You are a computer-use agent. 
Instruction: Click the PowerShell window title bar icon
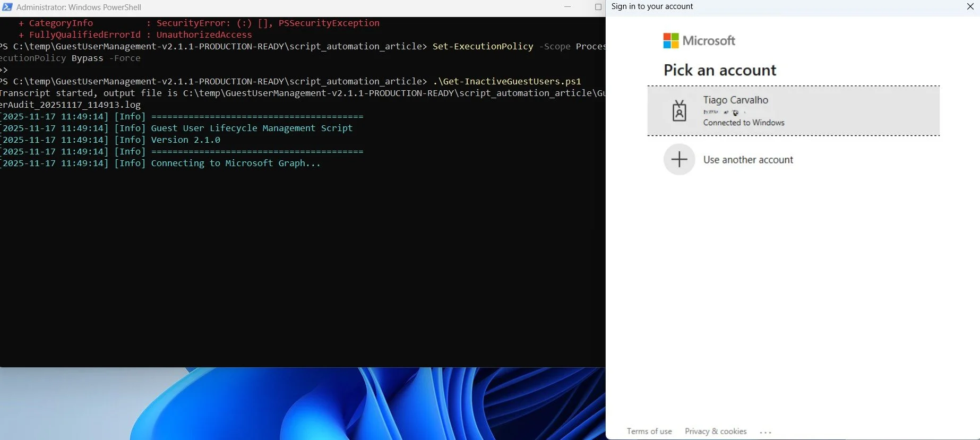(x=7, y=7)
